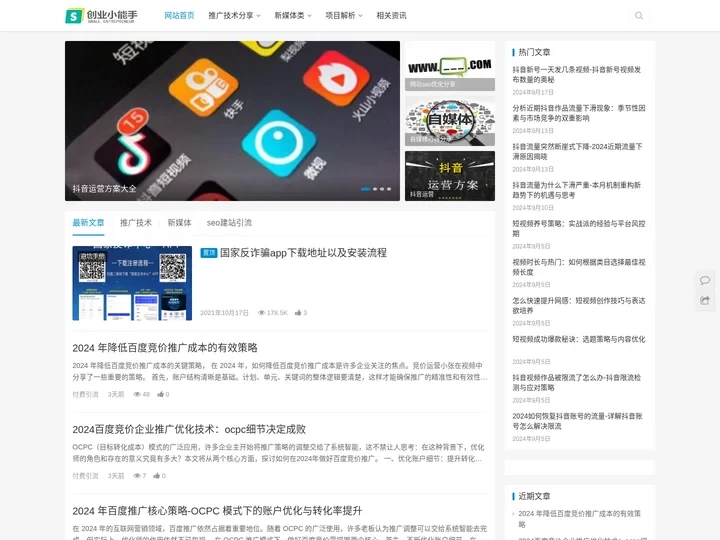Click the 近期文章 sidebar heading
Viewport: 720px width, 540px height.
[x=534, y=496]
